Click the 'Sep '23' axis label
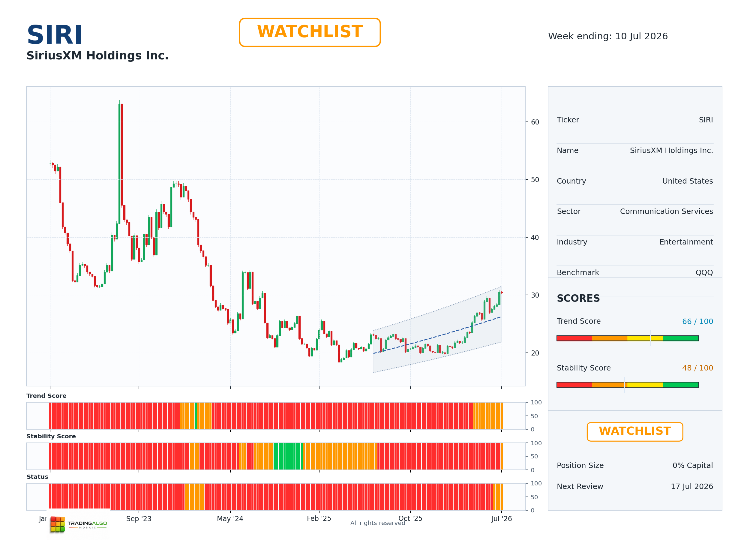Viewport: 756px width, 540px height. 139,518
